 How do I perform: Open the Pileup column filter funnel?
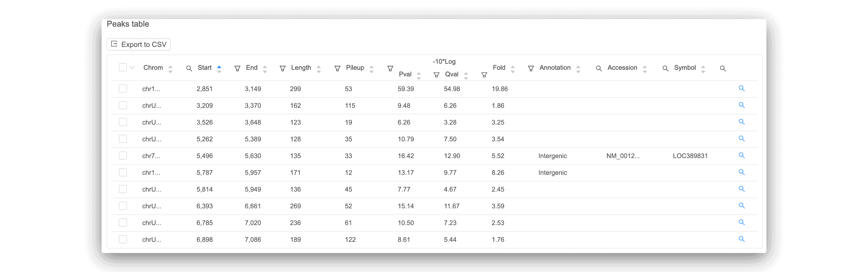point(390,69)
